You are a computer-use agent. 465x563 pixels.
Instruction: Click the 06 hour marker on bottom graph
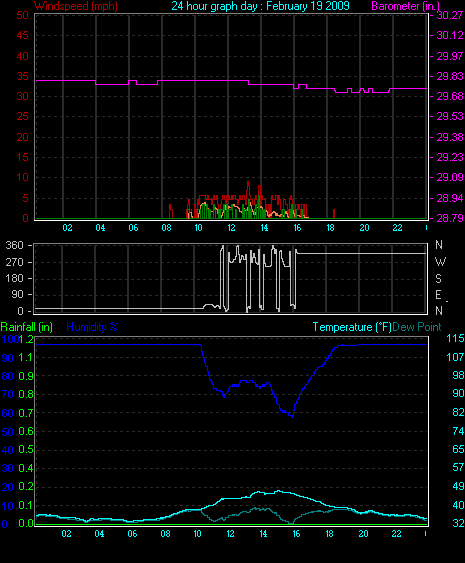132,534
